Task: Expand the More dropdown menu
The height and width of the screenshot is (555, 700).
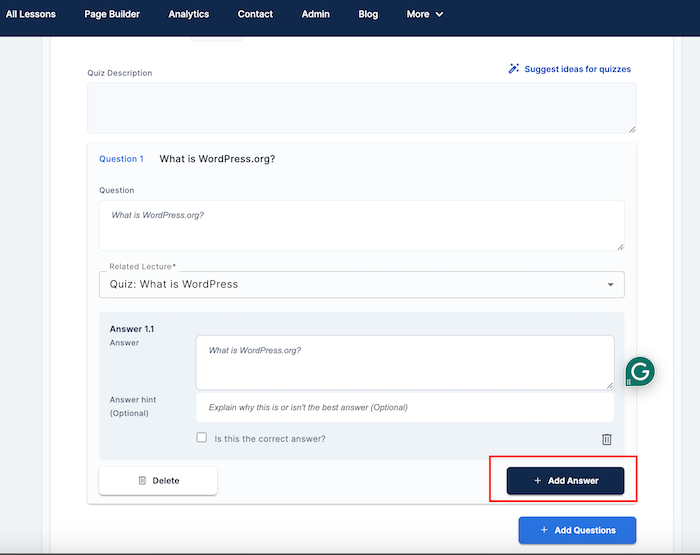Action: point(425,14)
